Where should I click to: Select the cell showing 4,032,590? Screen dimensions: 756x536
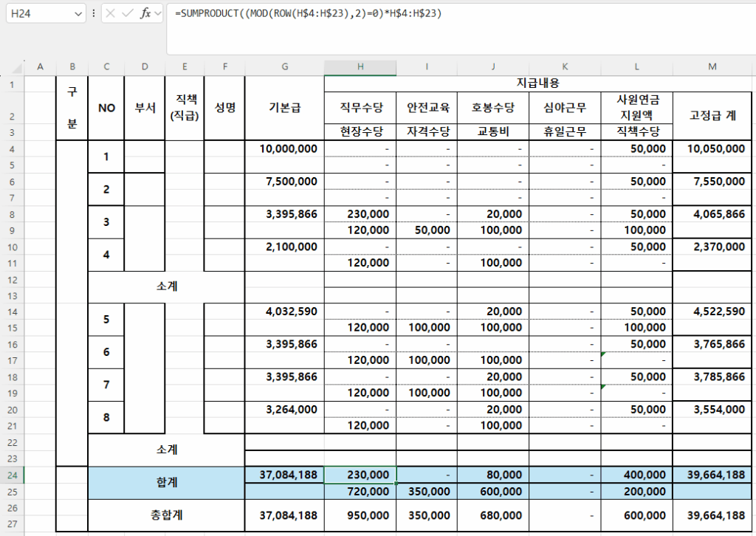tap(284, 312)
